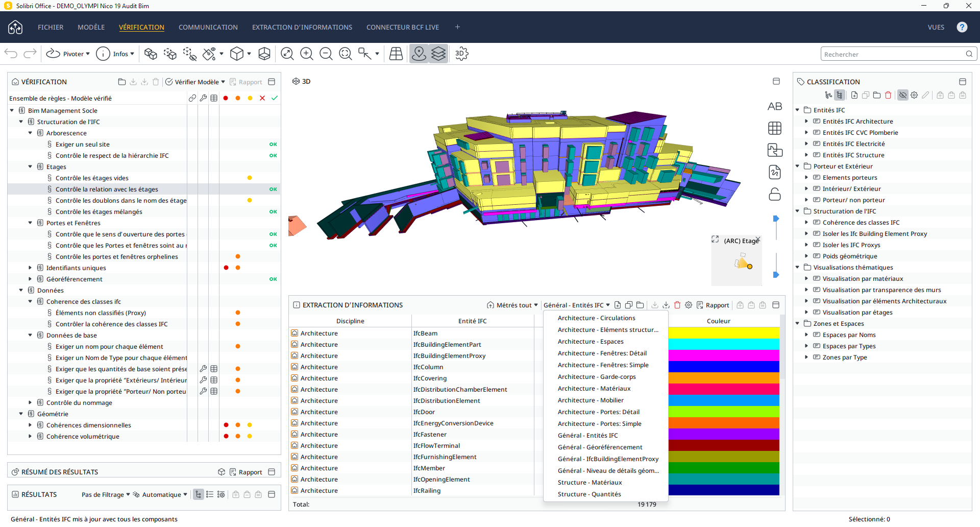Viewport: 980px width, 527px height.
Task: Activate the 3D measure tool
Action: pyautogui.click(x=462, y=54)
